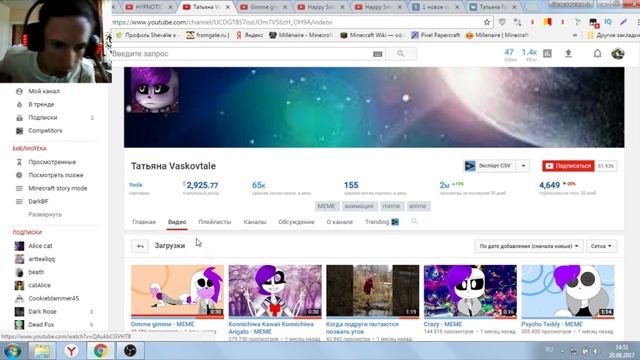The image size is (640, 360).
Task: Click the volume speaker icon in system tray
Action: coord(596,351)
